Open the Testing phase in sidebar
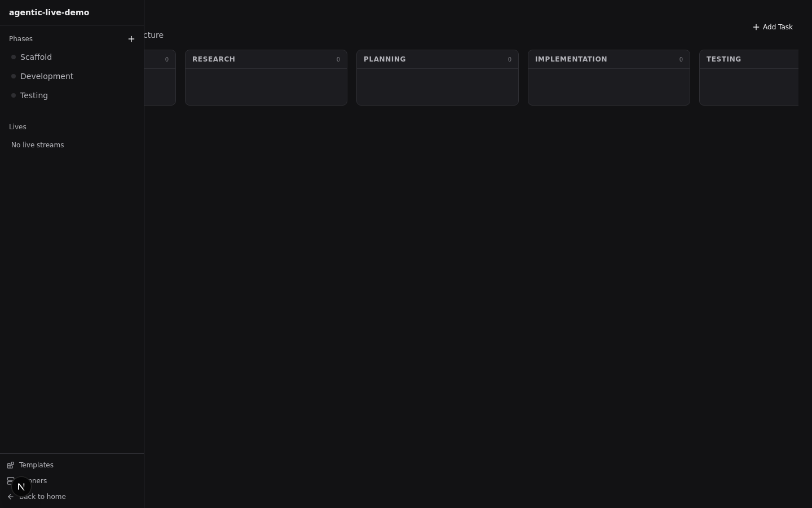This screenshot has height=508, width=812. click(72, 95)
